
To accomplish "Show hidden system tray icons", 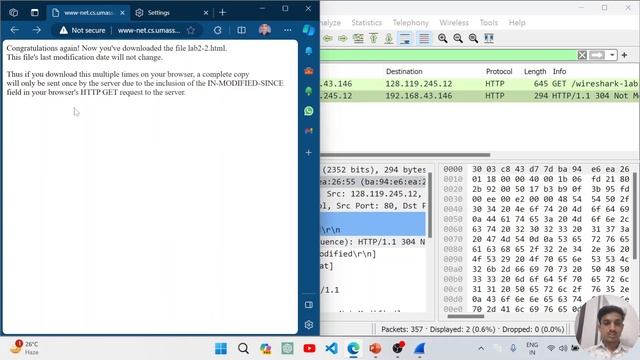I will click(481, 349).
